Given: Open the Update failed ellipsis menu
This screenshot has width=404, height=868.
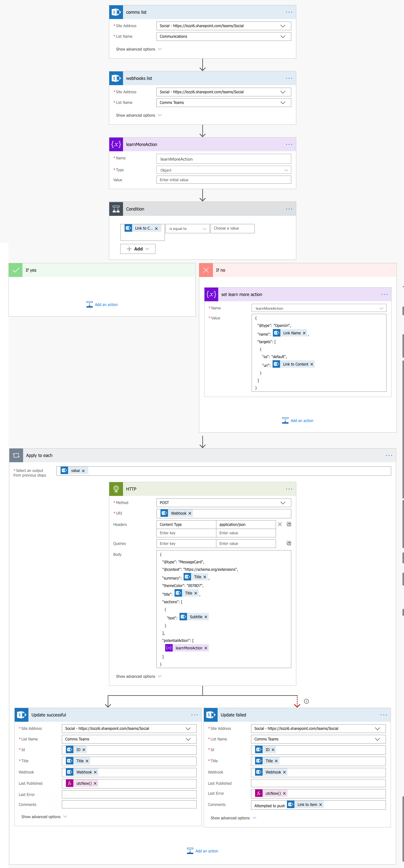Looking at the screenshot, I should point(383,715).
